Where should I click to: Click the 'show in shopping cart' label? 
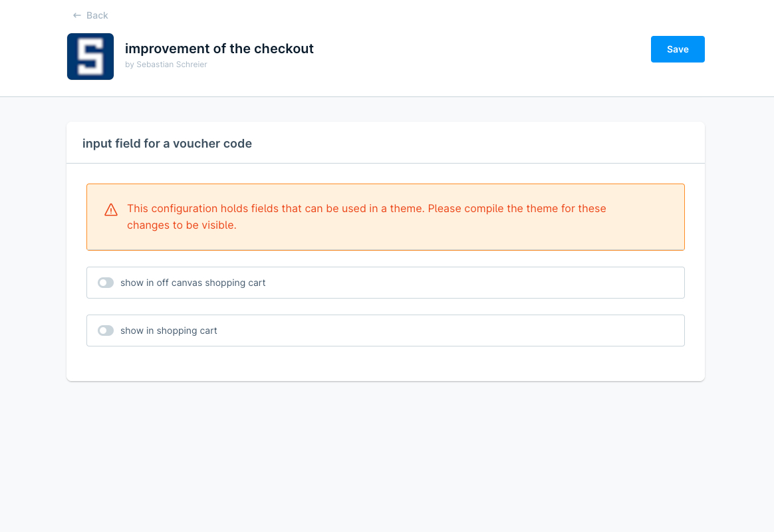pos(169,331)
